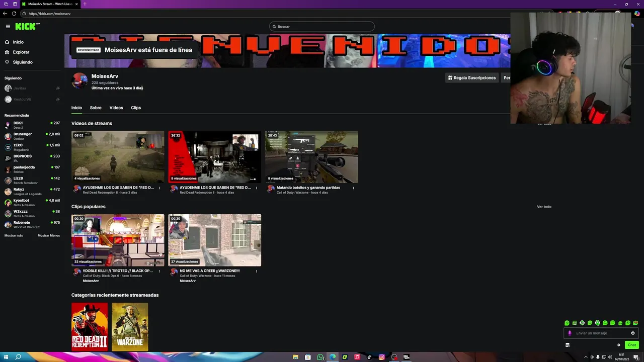Select the Clips channel tab

136,108
